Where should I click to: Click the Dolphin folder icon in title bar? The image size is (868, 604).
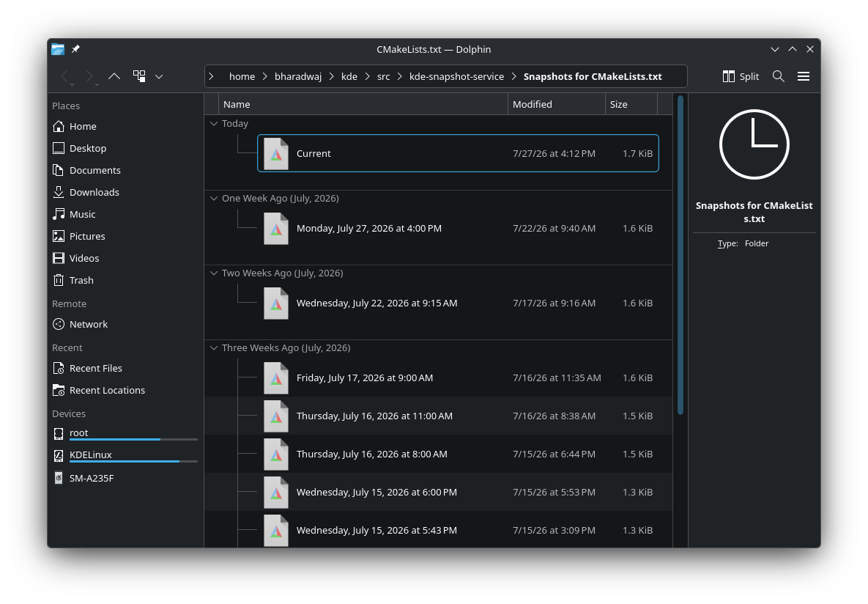click(58, 49)
